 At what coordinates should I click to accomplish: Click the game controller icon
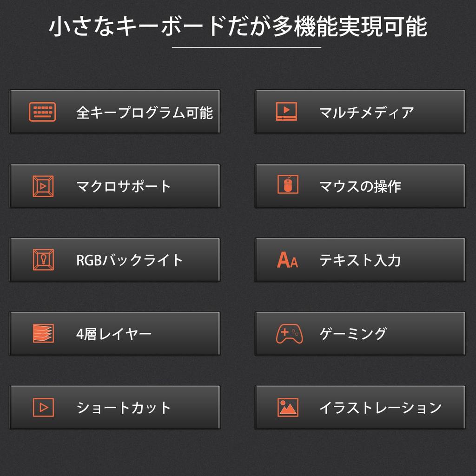[x=289, y=333]
